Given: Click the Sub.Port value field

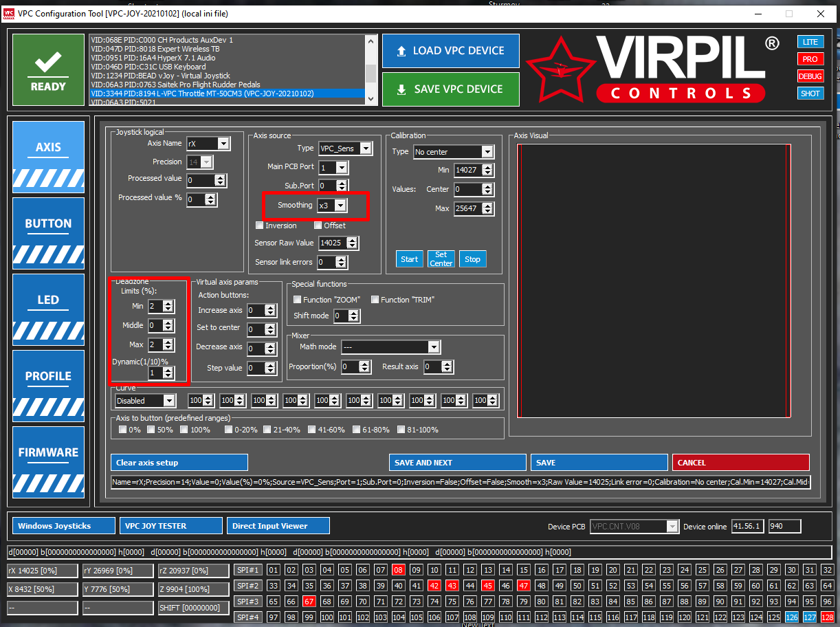Looking at the screenshot, I should [x=329, y=186].
